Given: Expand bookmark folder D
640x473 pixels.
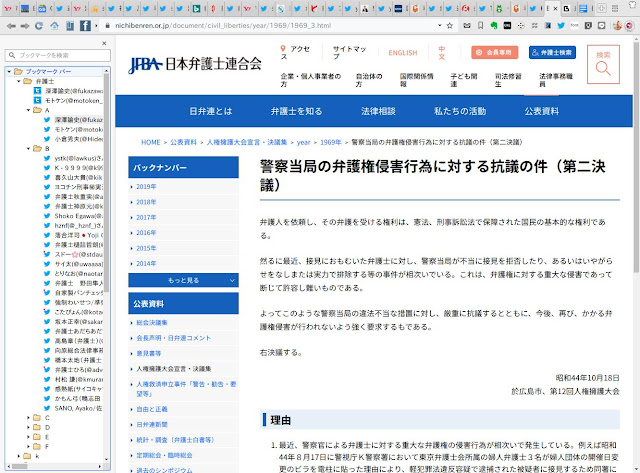Looking at the screenshot, I should pyautogui.click(x=28, y=427).
